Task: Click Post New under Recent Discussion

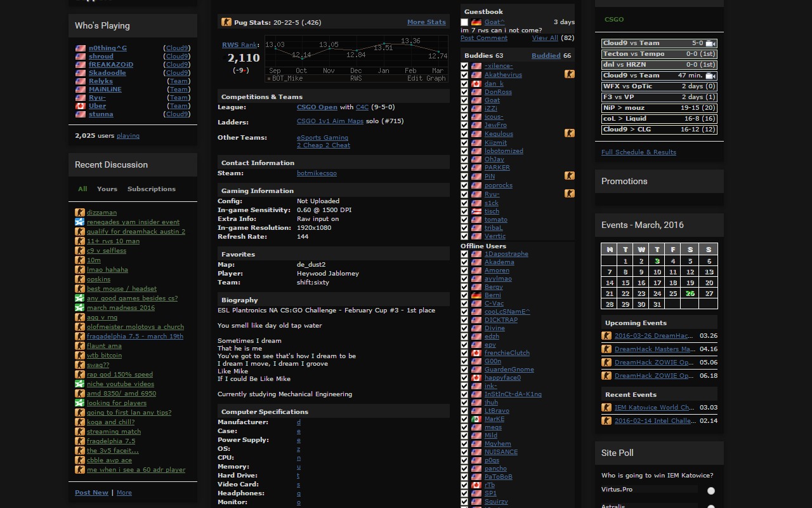Action: click(x=91, y=493)
